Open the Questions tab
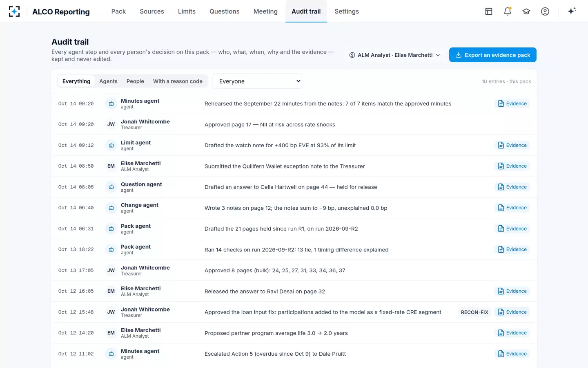This screenshot has width=588, height=368. tap(225, 11)
